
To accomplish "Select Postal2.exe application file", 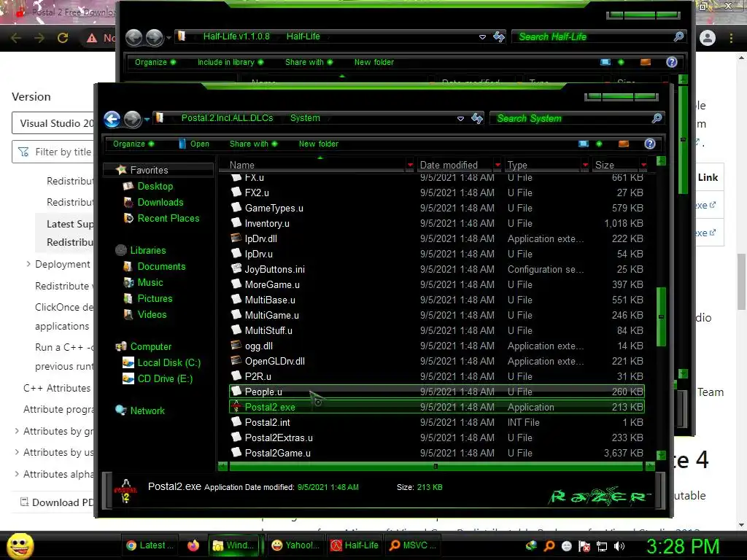I will (436, 407).
